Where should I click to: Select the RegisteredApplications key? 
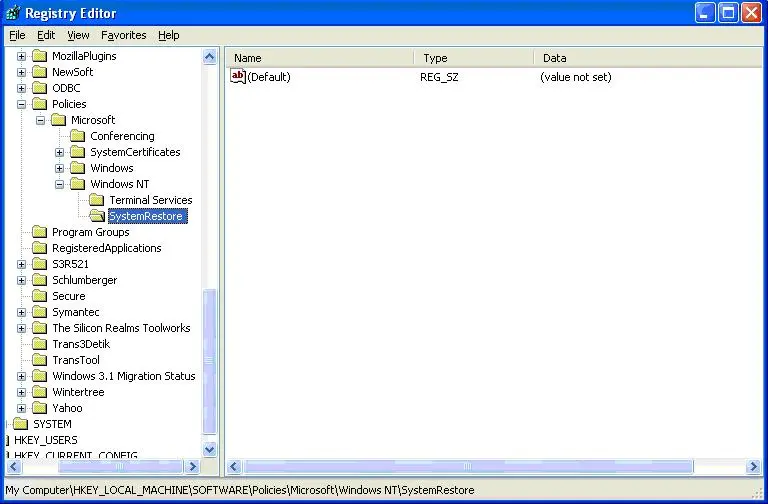tap(106, 248)
